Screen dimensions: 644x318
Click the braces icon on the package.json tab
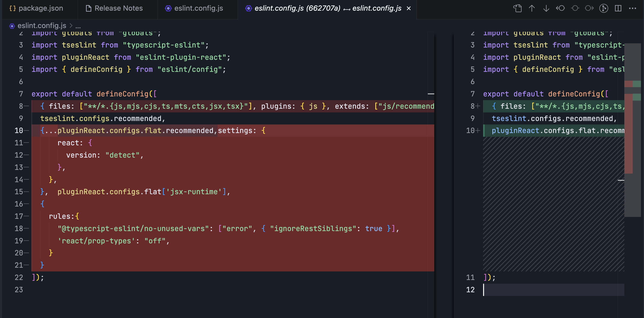click(13, 9)
